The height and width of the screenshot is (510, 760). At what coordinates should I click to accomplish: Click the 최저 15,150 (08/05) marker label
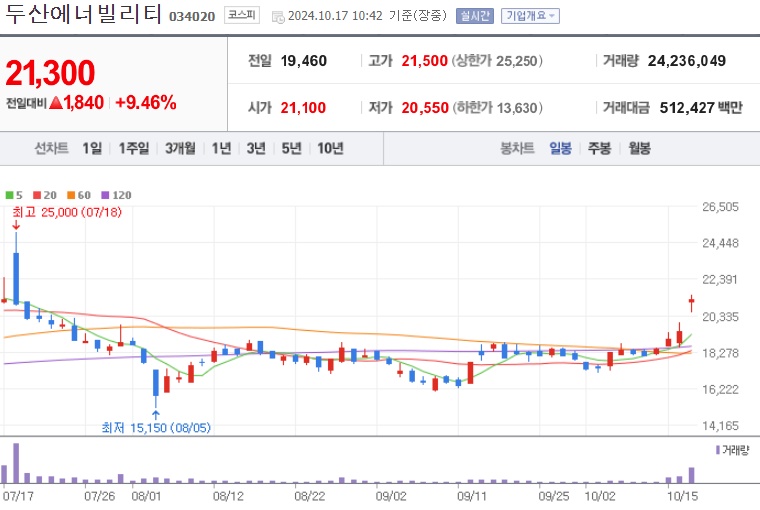tap(156, 428)
